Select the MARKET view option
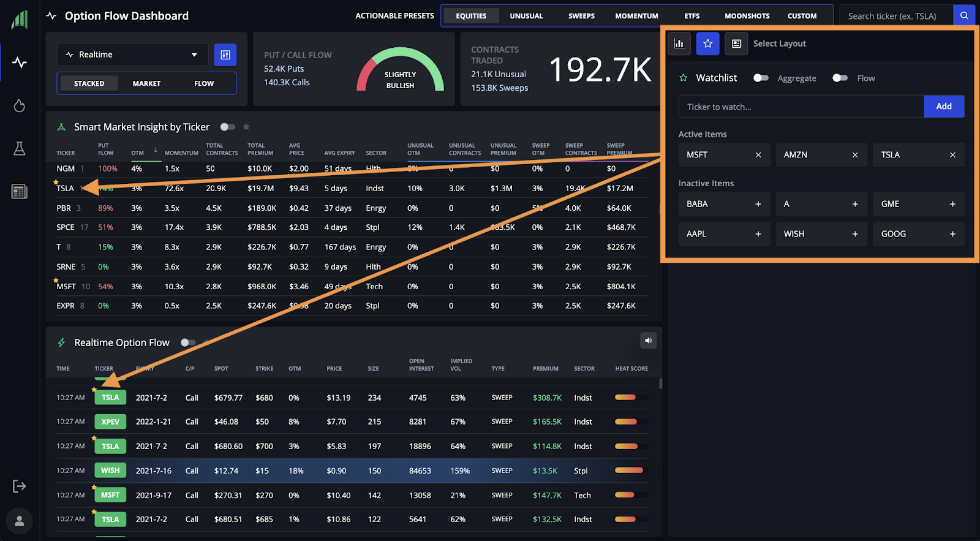 tap(147, 83)
